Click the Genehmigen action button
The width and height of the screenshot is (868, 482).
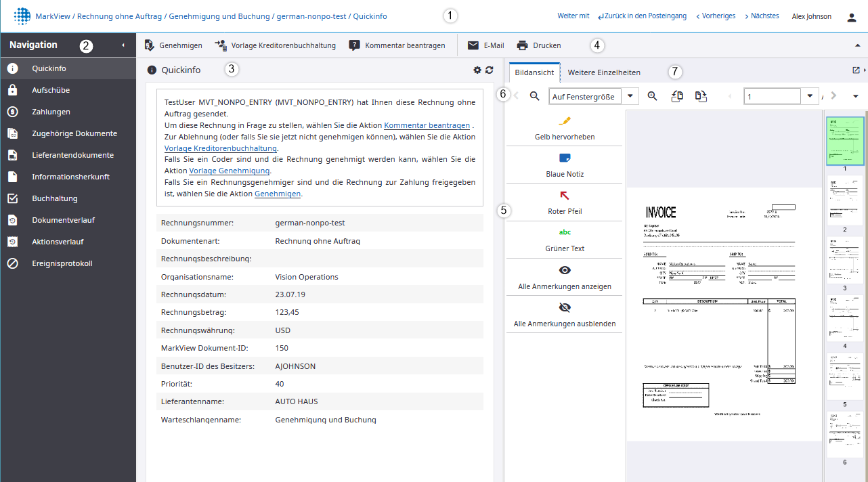pos(173,45)
